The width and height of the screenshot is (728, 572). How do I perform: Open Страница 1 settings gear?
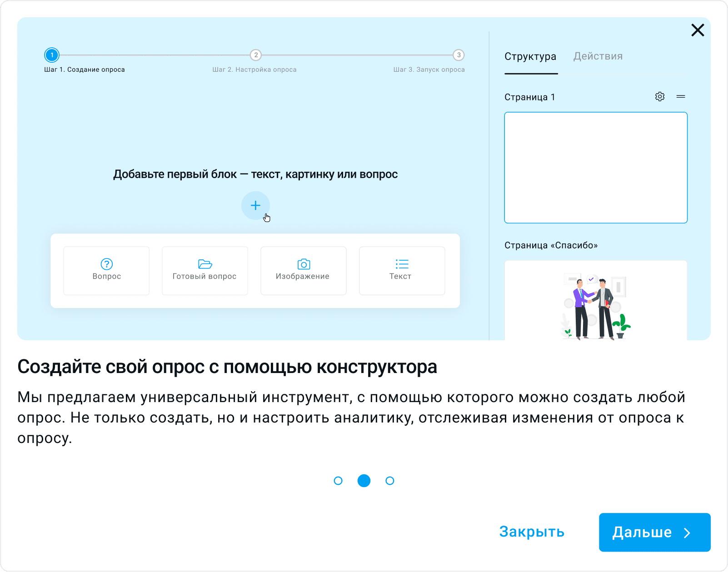660,96
